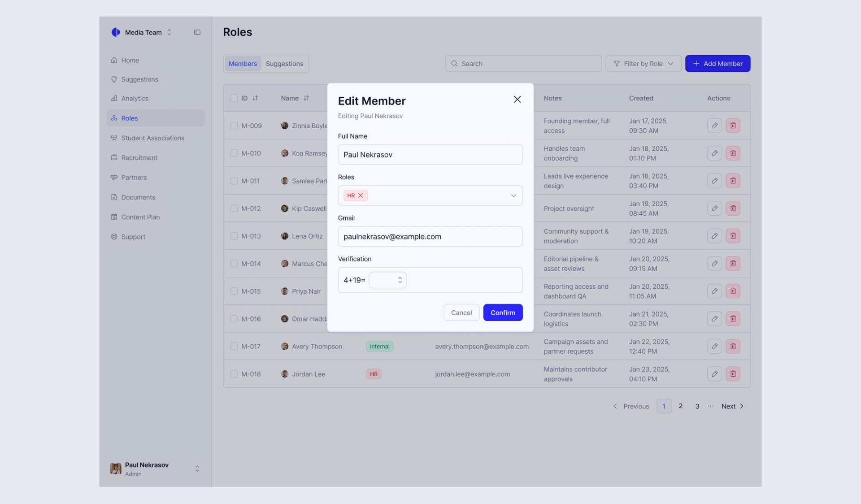This screenshot has height=504, width=861.
Task: Jump to page 2
Action: [x=680, y=406]
